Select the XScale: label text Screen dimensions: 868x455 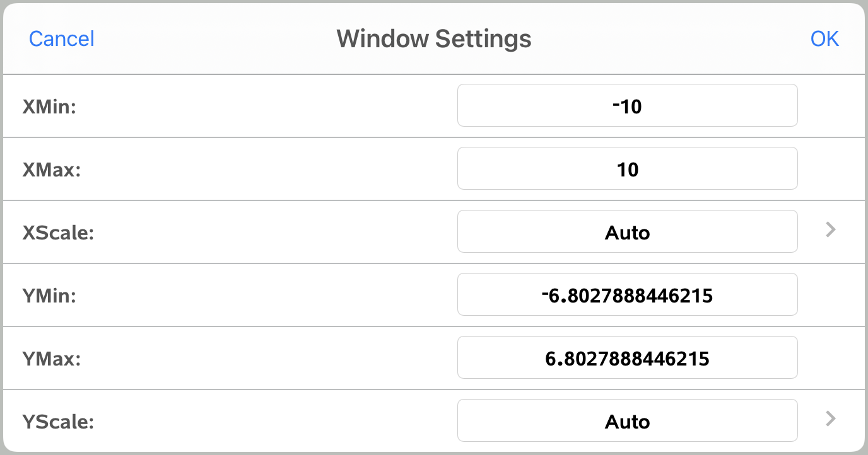(x=58, y=233)
